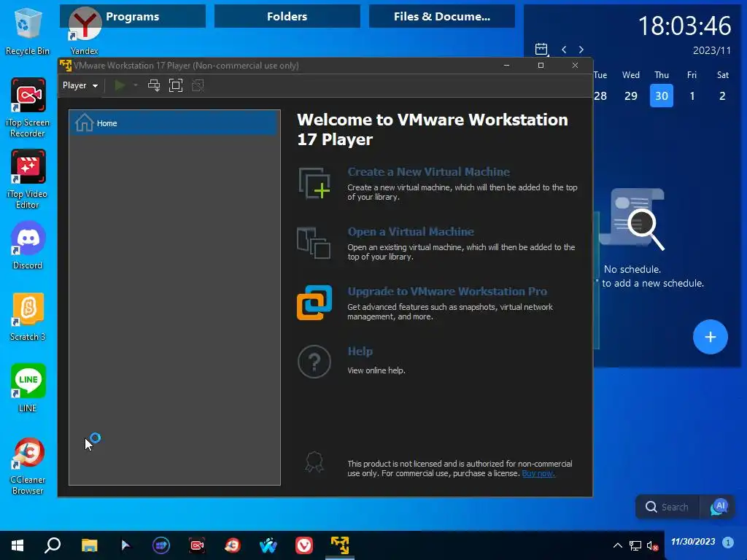Select the Yandex desktop shortcut
The width and height of the screenshot is (747, 560).
85,31
